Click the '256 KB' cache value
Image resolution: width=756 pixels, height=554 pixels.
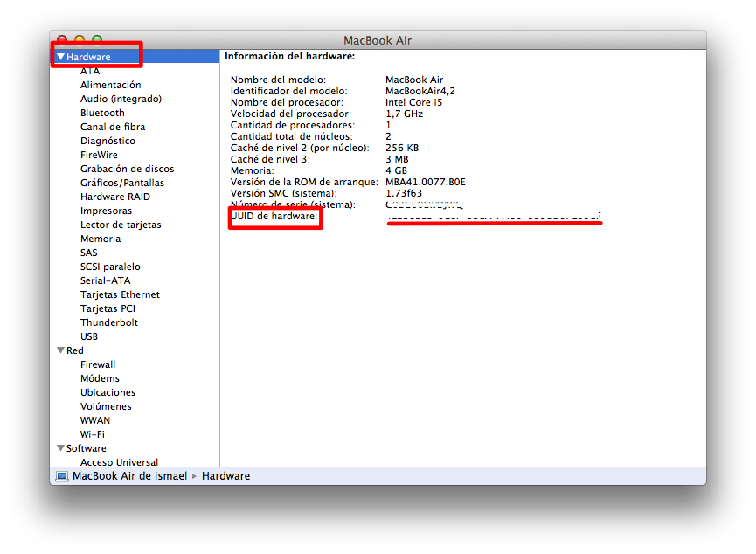point(402,148)
